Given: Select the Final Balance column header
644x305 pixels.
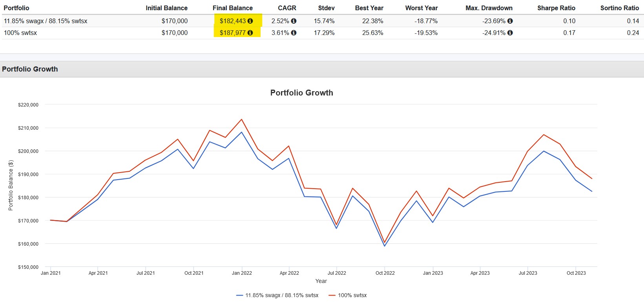Looking at the screenshot, I should (x=233, y=8).
